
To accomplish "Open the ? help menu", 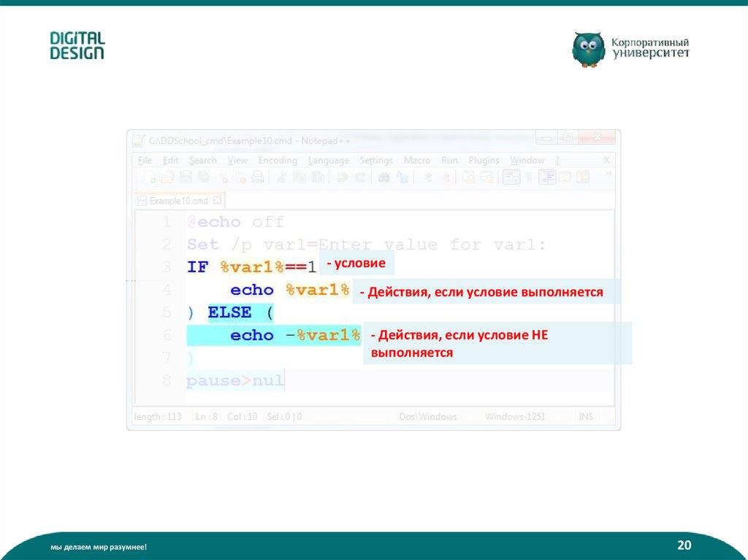I will 557,161.
